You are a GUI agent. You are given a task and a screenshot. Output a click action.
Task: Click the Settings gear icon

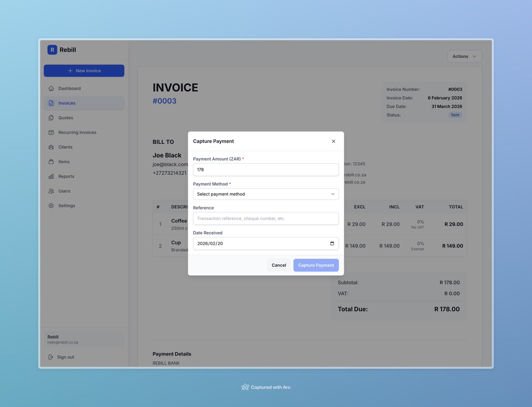coord(51,206)
